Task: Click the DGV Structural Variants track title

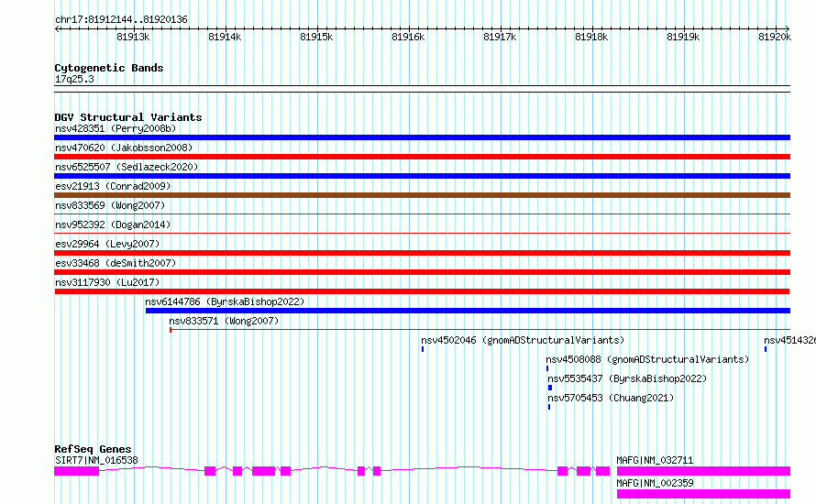Action: [x=128, y=117]
